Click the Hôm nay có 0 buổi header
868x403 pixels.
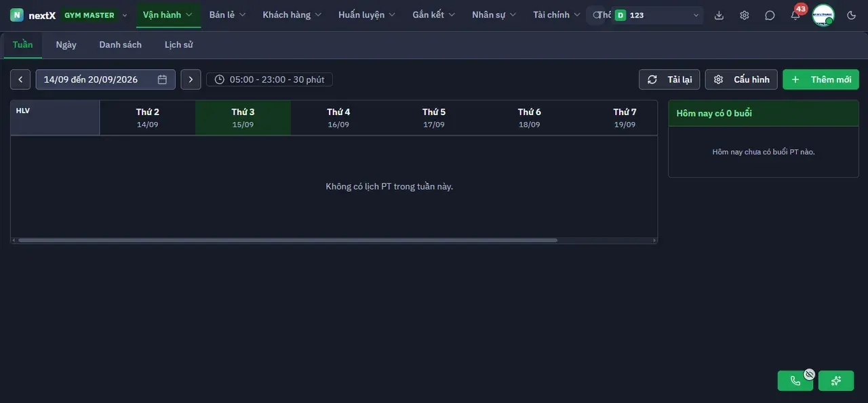click(x=764, y=113)
